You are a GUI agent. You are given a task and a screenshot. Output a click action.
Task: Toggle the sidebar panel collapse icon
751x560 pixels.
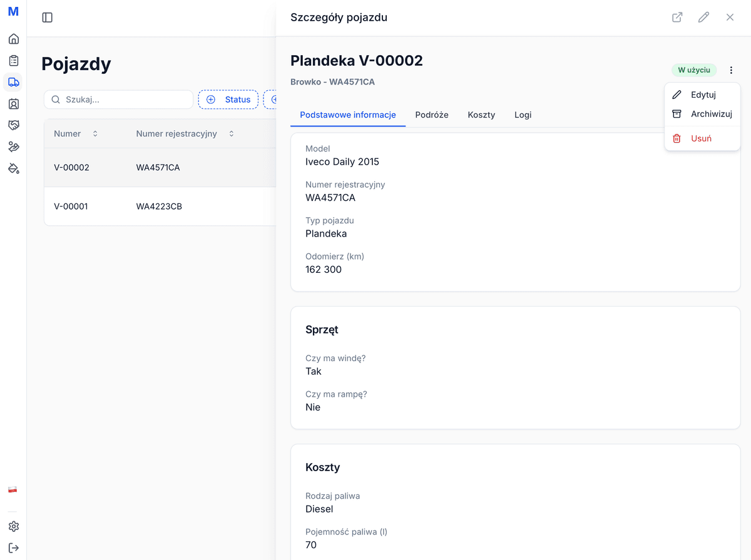click(x=48, y=18)
